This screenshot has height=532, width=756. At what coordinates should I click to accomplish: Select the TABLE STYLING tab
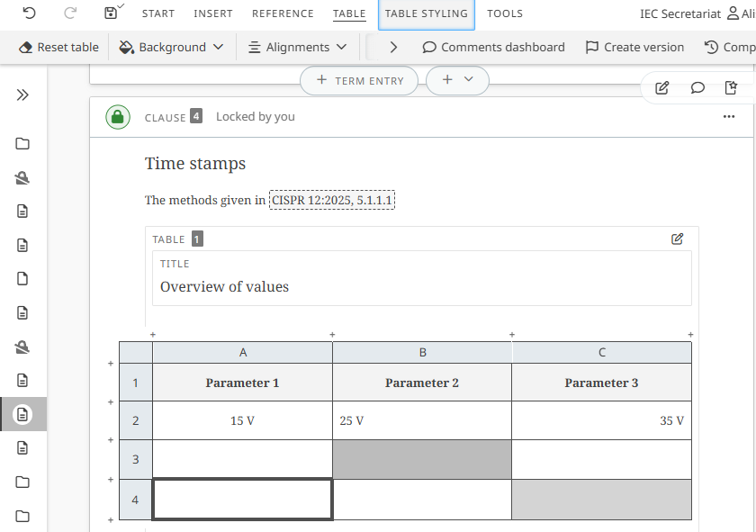pyautogui.click(x=427, y=14)
